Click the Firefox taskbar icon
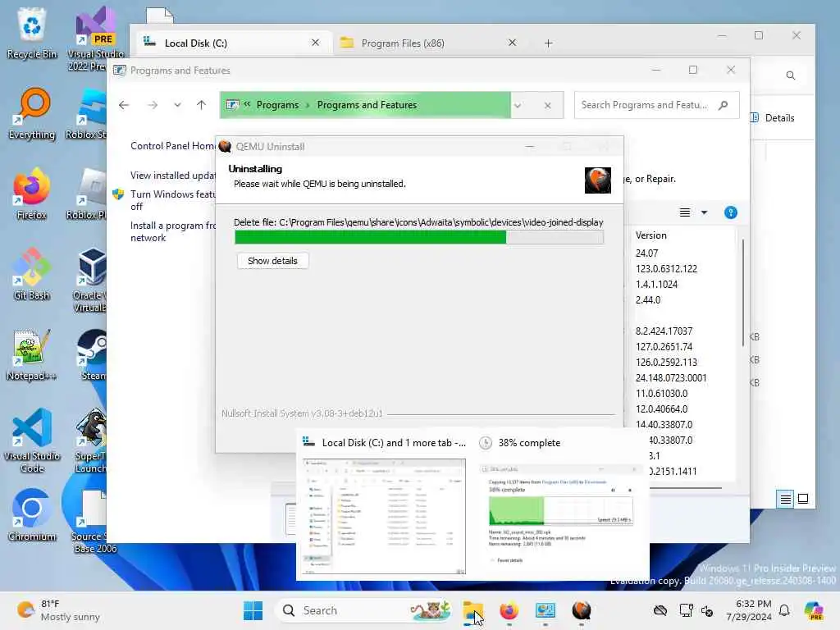Screen dimensions: 840x630 pyautogui.click(x=509, y=610)
